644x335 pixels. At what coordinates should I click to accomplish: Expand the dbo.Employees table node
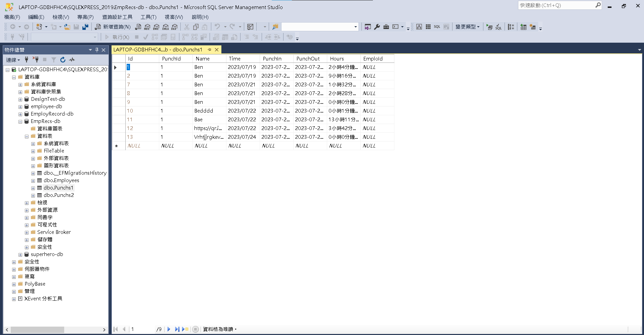tap(33, 180)
